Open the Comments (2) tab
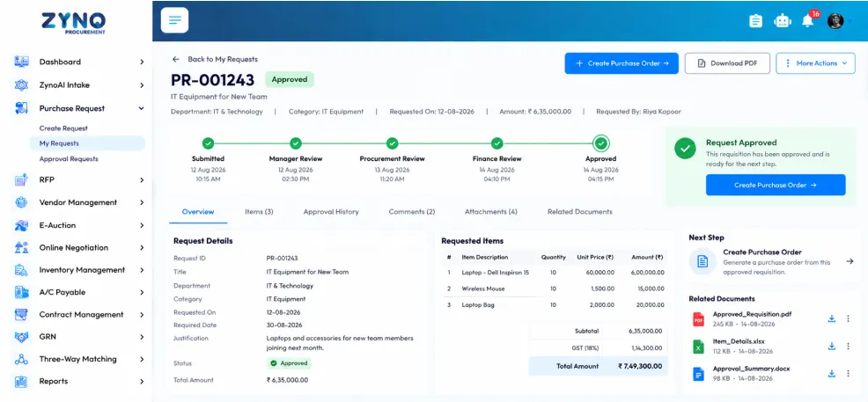 (x=412, y=212)
